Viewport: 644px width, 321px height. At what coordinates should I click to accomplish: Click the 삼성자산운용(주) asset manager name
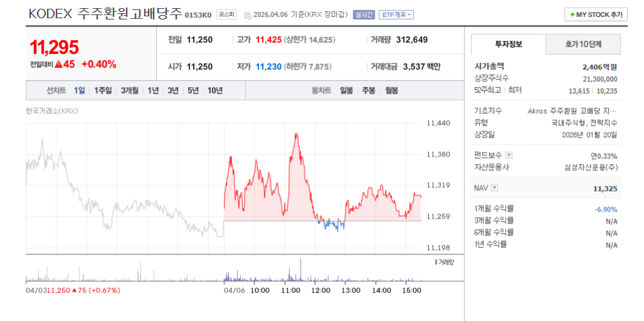pos(591,167)
